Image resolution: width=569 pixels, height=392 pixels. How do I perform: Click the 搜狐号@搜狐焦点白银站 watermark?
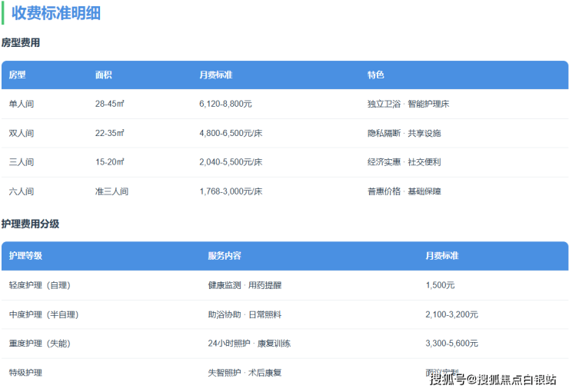point(492,378)
